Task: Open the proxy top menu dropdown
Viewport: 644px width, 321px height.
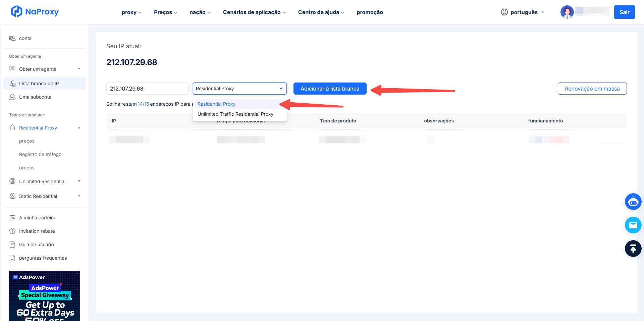Action: click(131, 12)
